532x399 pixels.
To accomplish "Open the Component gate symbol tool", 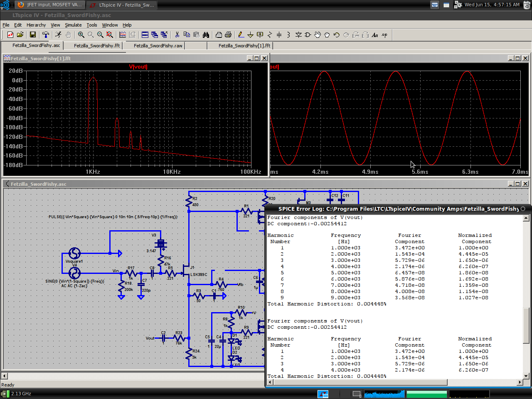I will pos(308,35).
